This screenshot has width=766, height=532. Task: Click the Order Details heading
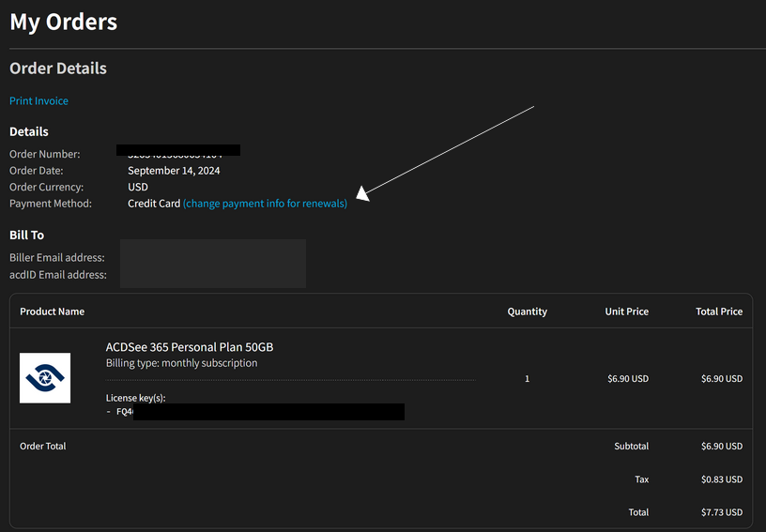pyautogui.click(x=58, y=68)
